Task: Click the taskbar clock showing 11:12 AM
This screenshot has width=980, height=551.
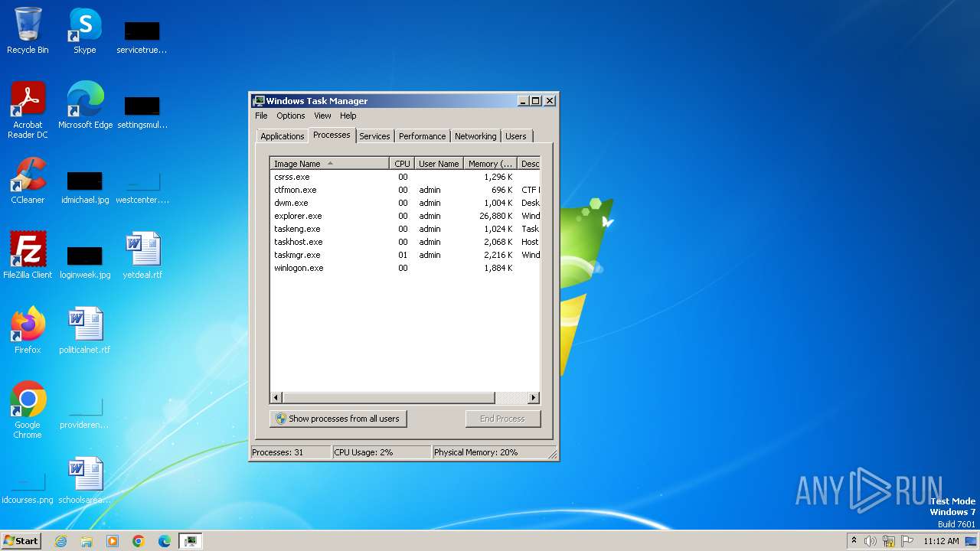Action: point(941,541)
